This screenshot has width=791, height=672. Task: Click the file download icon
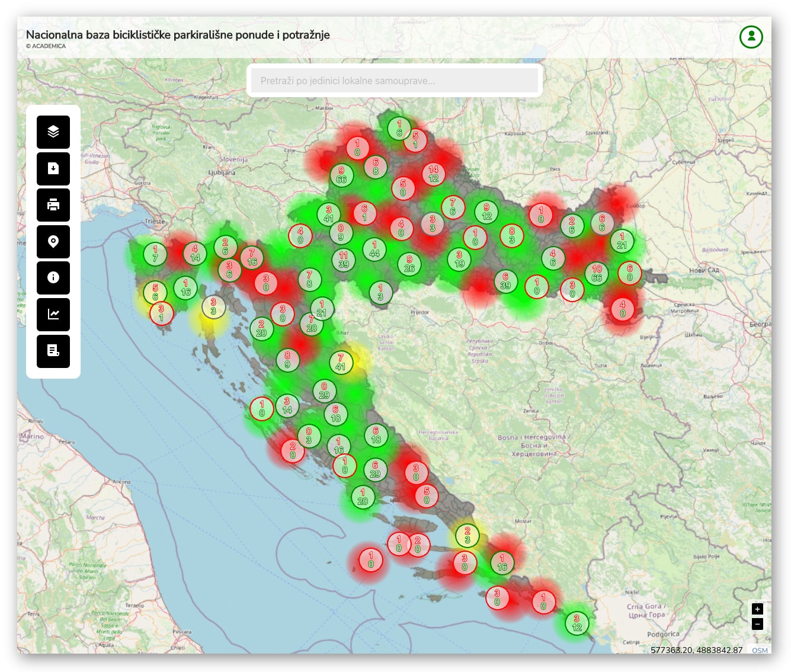click(x=53, y=168)
